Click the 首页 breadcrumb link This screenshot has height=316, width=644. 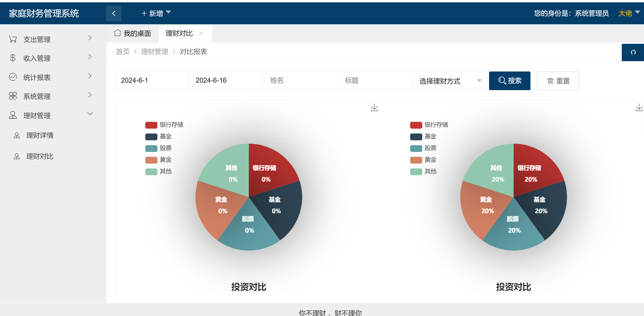tap(123, 52)
